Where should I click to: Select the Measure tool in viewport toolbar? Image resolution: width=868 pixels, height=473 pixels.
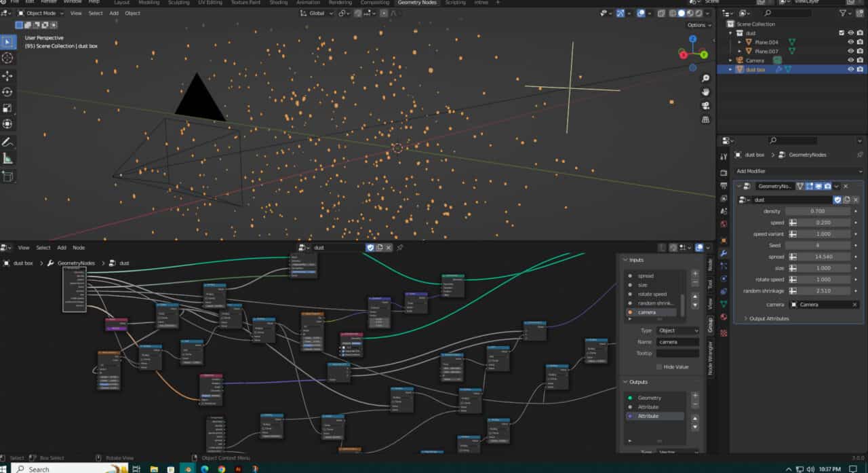coord(8,159)
